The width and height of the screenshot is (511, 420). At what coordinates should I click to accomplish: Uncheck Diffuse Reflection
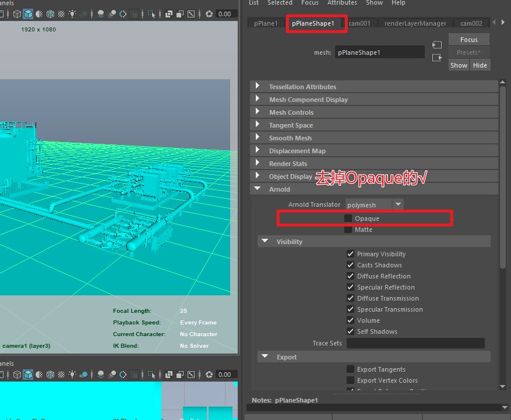click(x=350, y=276)
